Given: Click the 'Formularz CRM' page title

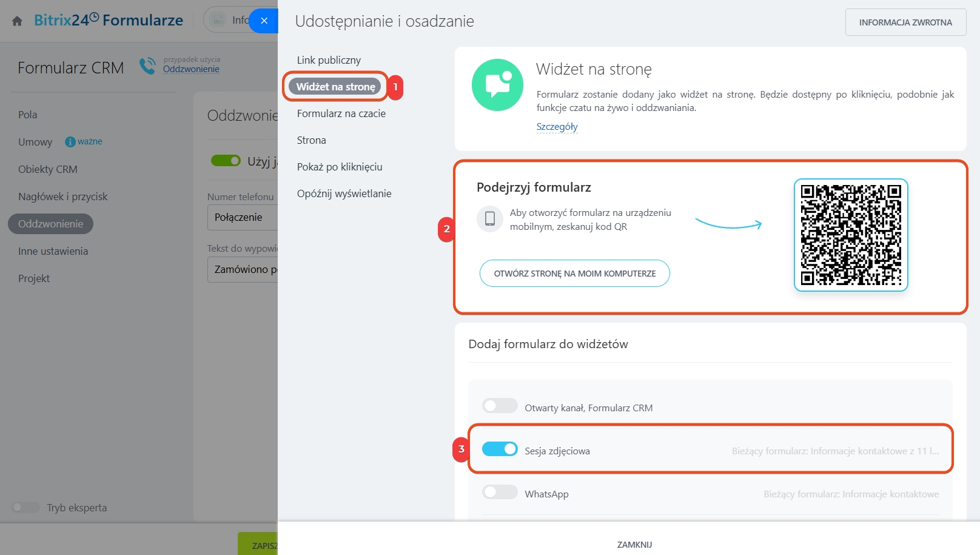Looking at the screenshot, I should point(71,68).
